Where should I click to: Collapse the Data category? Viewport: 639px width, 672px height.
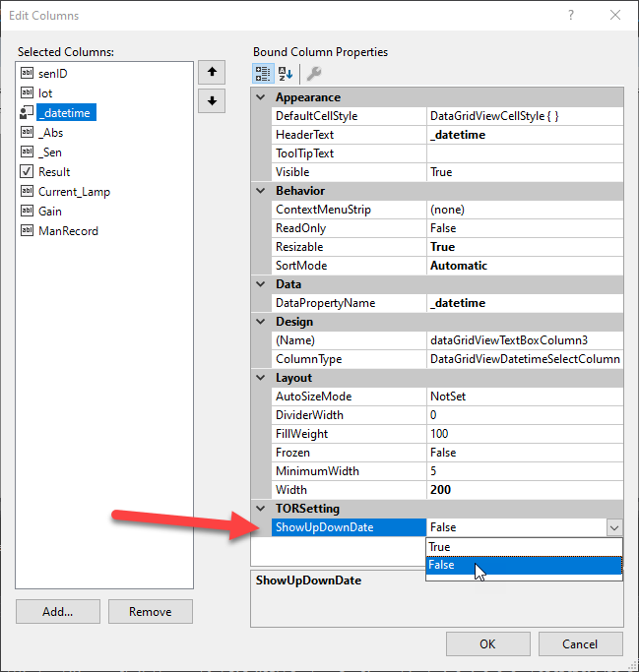coord(261,284)
